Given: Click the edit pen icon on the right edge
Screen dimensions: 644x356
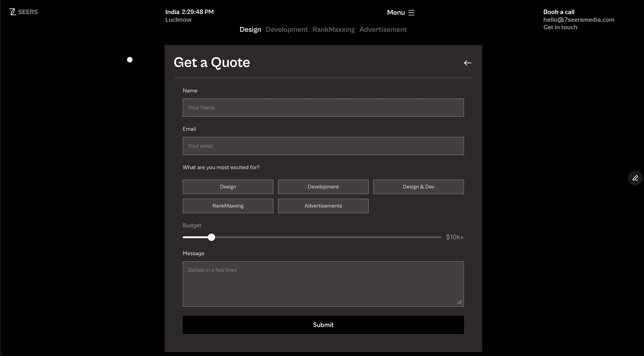Looking at the screenshot, I should tap(635, 178).
